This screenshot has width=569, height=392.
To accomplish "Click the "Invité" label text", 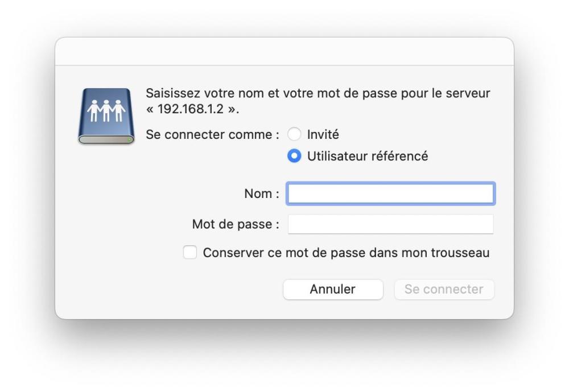I will 323,135.
